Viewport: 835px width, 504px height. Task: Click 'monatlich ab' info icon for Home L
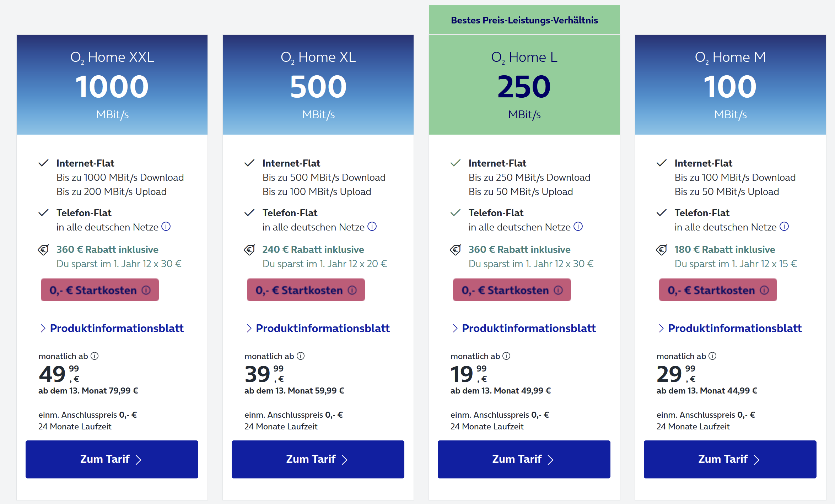[x=506, y=356]
